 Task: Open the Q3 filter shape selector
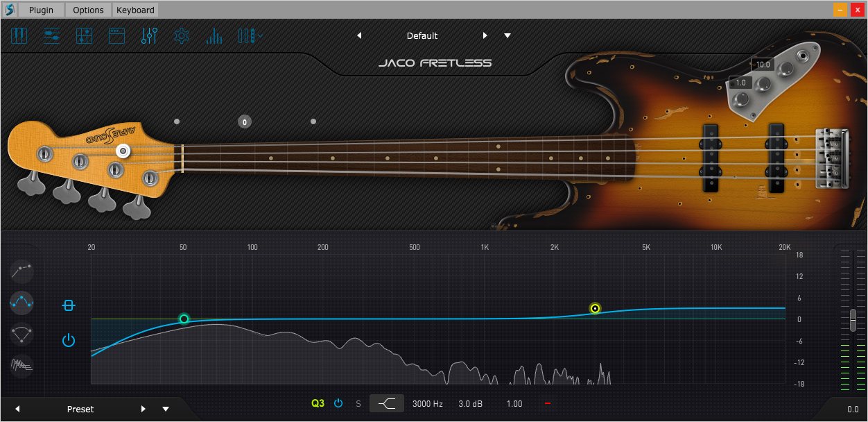pos(387,403)
